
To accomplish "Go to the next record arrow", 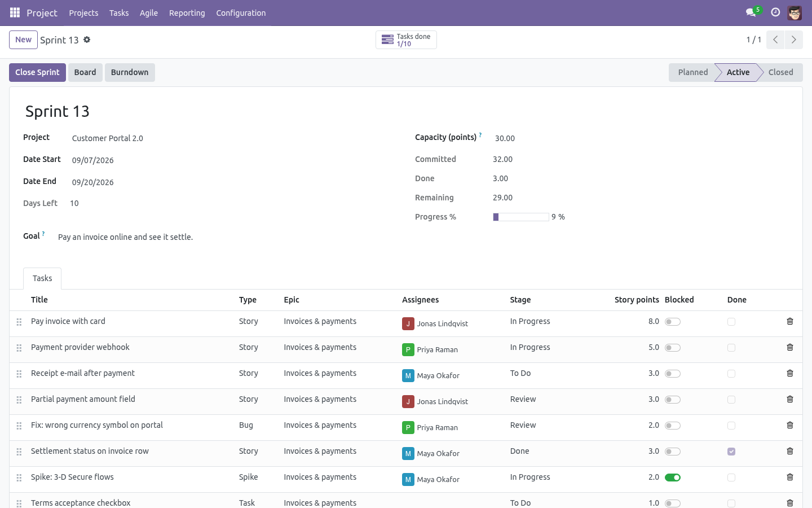I will pos(793,40).
